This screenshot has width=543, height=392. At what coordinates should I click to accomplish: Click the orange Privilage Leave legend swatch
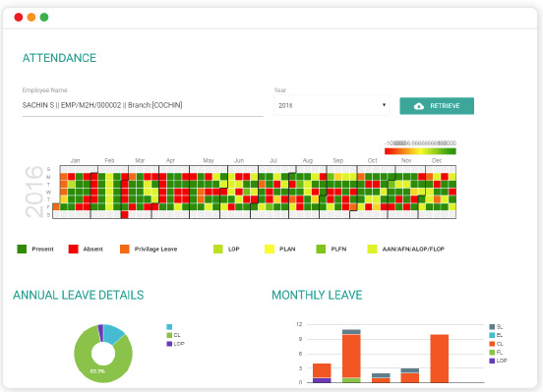click(x=125, y=249)
